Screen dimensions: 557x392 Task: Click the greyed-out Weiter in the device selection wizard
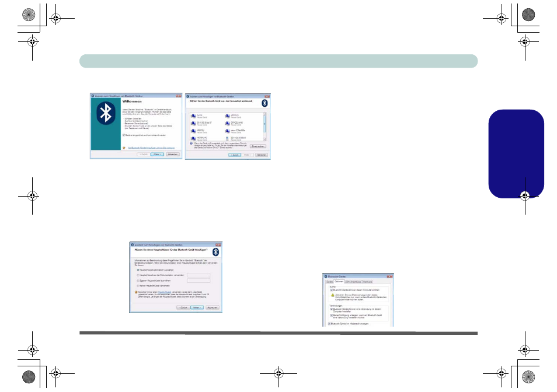click(247, 155)
